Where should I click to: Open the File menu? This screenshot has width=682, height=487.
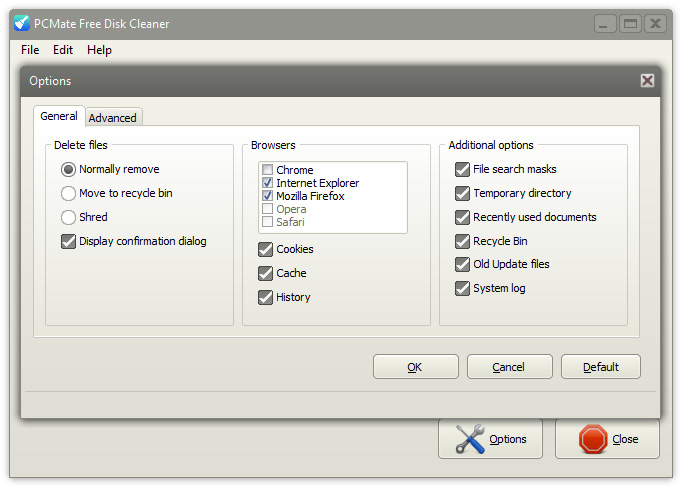(30, 50)
